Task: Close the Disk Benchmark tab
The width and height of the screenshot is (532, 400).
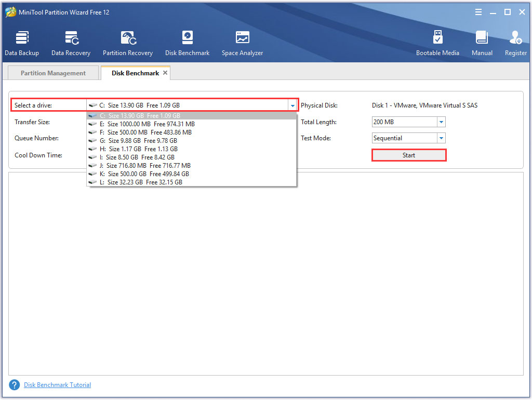Action: (x=166, y=73)
